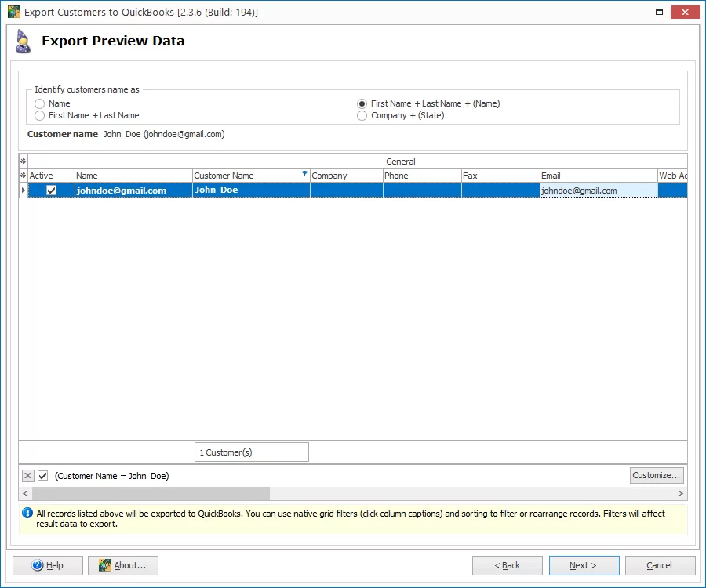Open the Customize filter dialog
Screen dimensions: 706x588
(657, 475)
